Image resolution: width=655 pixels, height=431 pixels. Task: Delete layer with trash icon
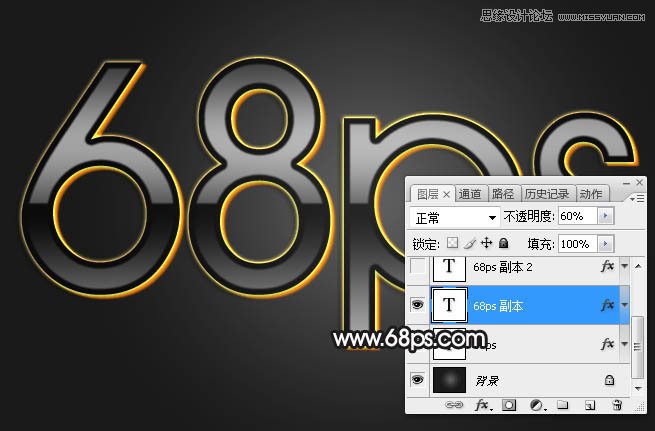[617, 405]
